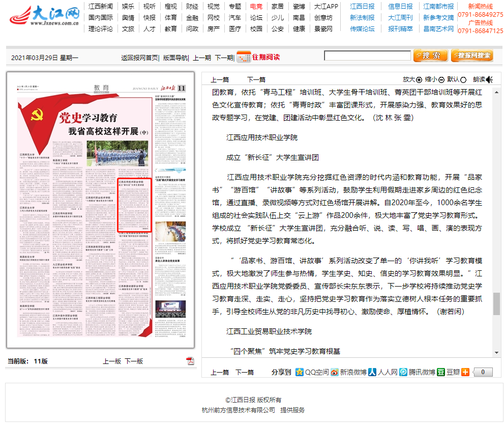Go to previous page 上一版
Screen dimensions: 504x423
click(x=112, y=361)
